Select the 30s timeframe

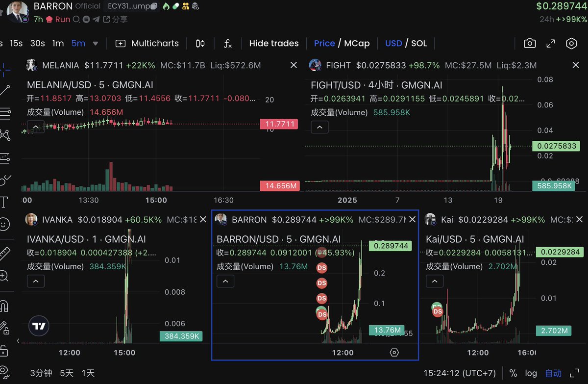coord(37,43)
